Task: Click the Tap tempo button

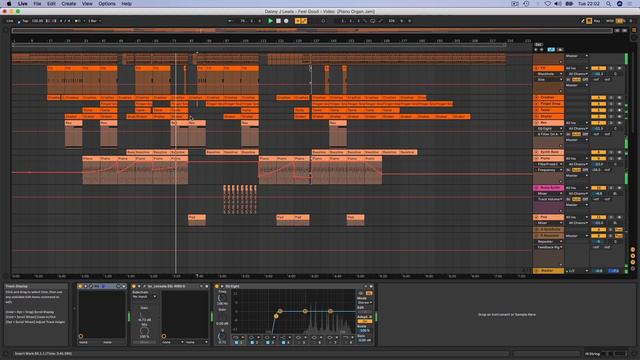Action: [25, 21]
